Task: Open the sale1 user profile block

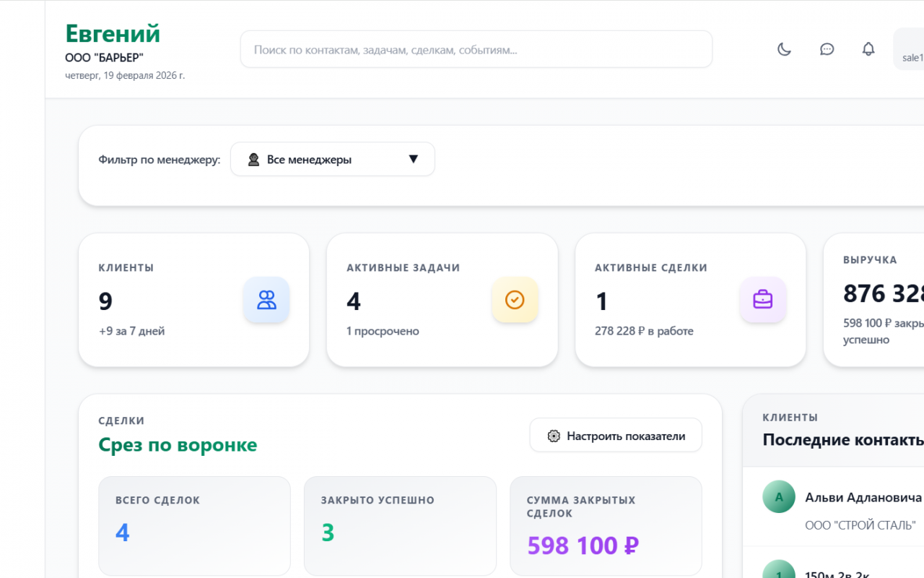Action: [x=909, y=49]
